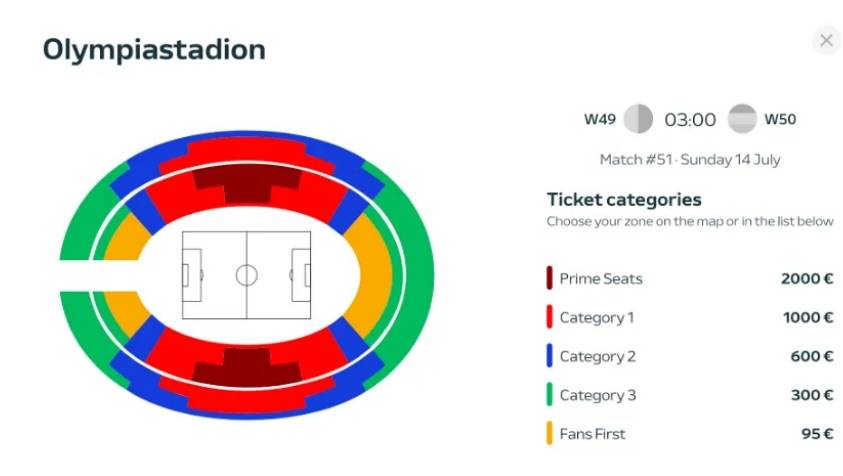This screenshot has width=843, height=476.
Task: Choose Category 1 in the ticket list
Action: point(597,318)
